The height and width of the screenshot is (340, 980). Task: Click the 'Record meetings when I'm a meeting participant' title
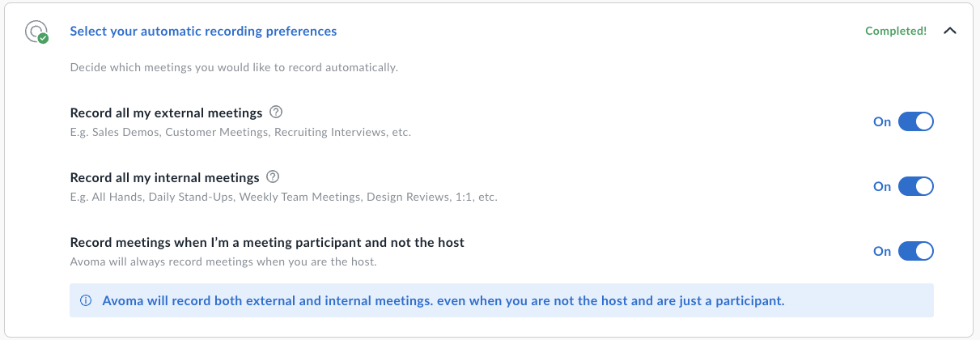coord(267,242)
